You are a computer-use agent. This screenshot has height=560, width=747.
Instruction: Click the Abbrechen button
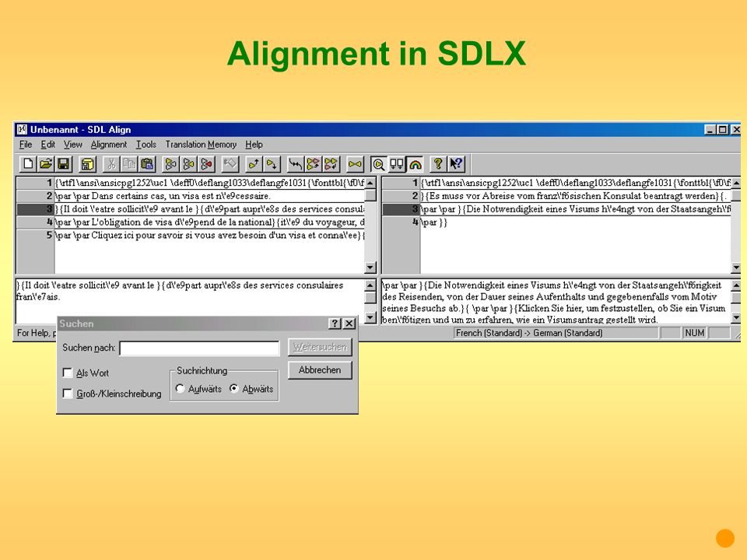point(320,370)
